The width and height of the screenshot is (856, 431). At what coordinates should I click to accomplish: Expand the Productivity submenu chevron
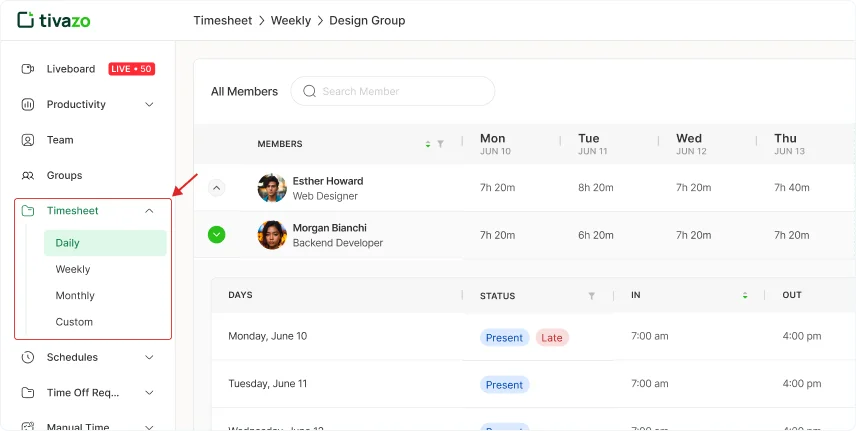149,105
